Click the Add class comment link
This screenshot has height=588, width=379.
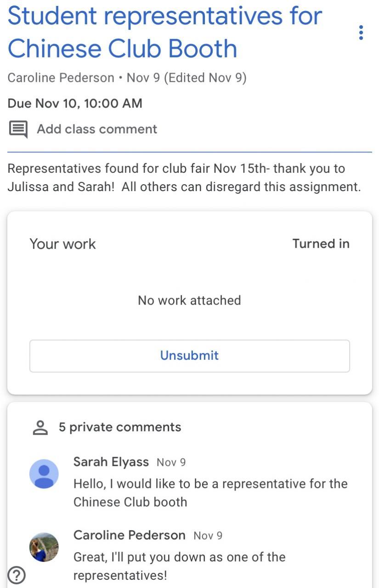click(97, 129)
